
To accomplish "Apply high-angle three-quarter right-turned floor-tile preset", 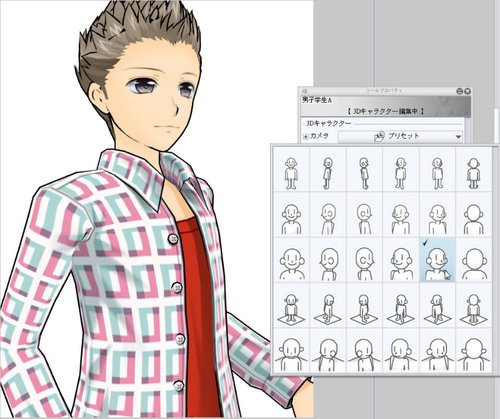I will (437, 305).
